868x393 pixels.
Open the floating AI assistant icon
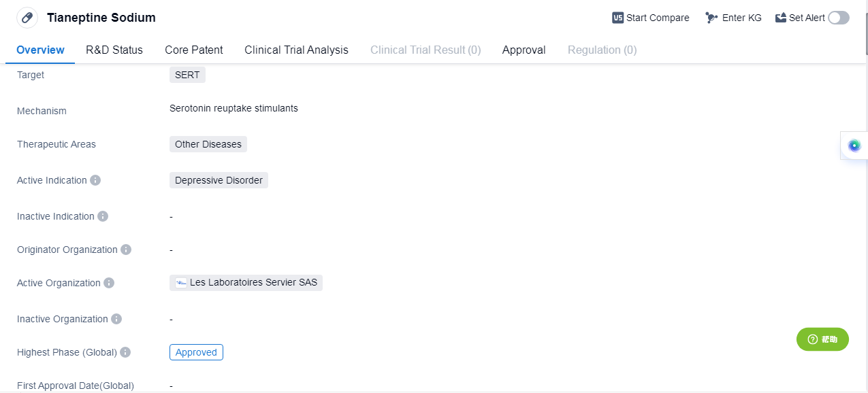(854, 145)
